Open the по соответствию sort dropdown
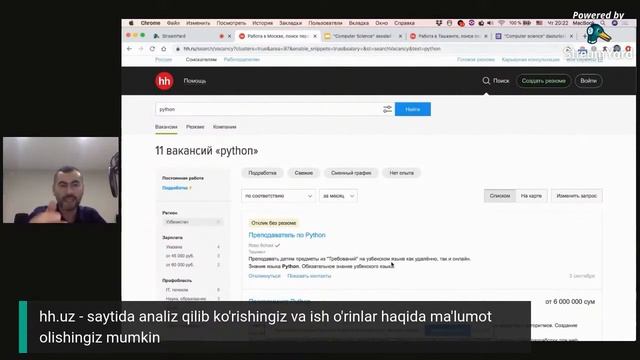The height and width of the screenshot is (360, 640). pyautogui.click(x=278, y=196)
